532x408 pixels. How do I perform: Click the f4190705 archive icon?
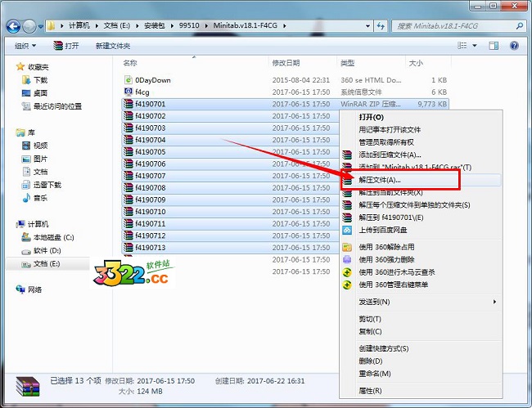tap(128, 151)
